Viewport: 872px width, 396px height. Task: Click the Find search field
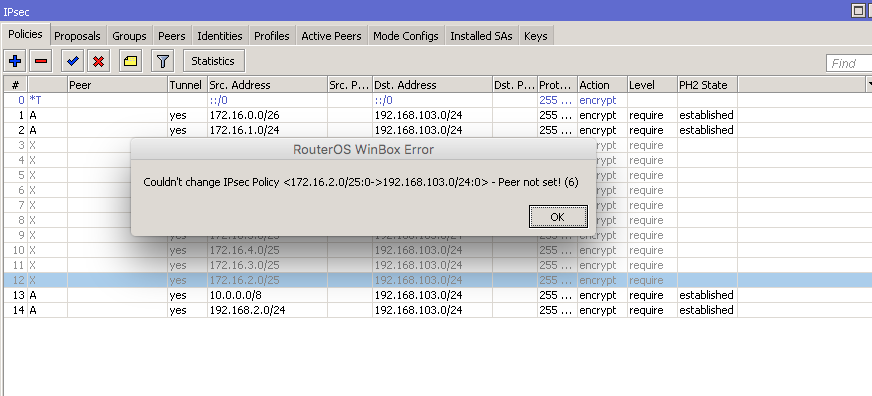click(849, 63)
